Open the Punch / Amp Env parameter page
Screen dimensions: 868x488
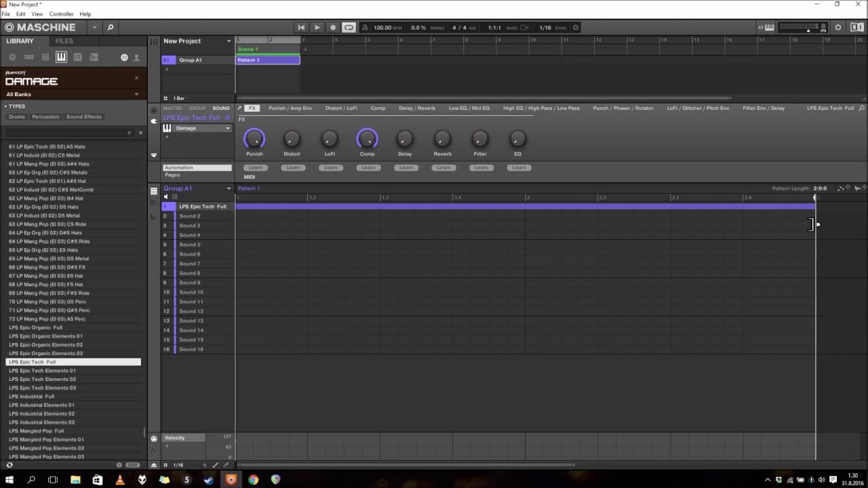coord(290,108)
